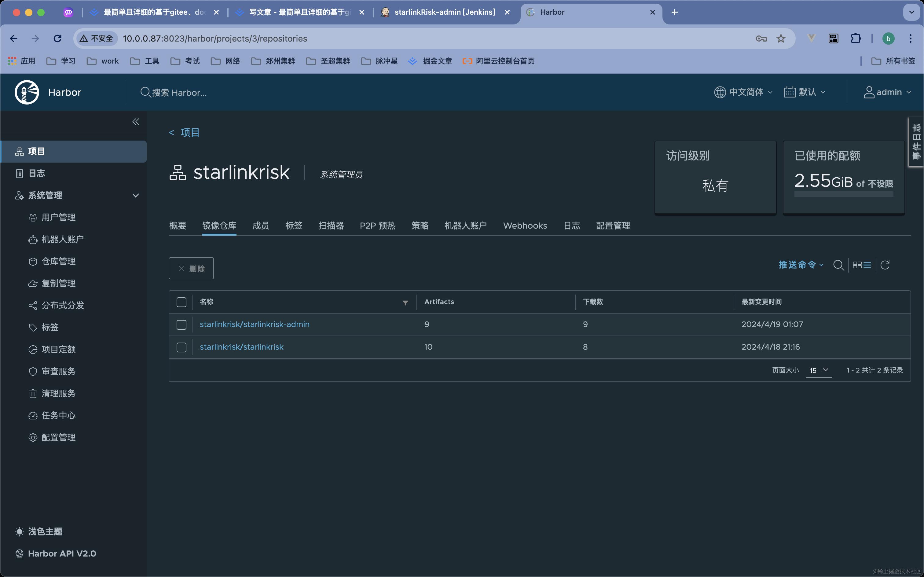Expand the admin user menu
Viewport: 924px width, 577px height.
coord(888,92)
